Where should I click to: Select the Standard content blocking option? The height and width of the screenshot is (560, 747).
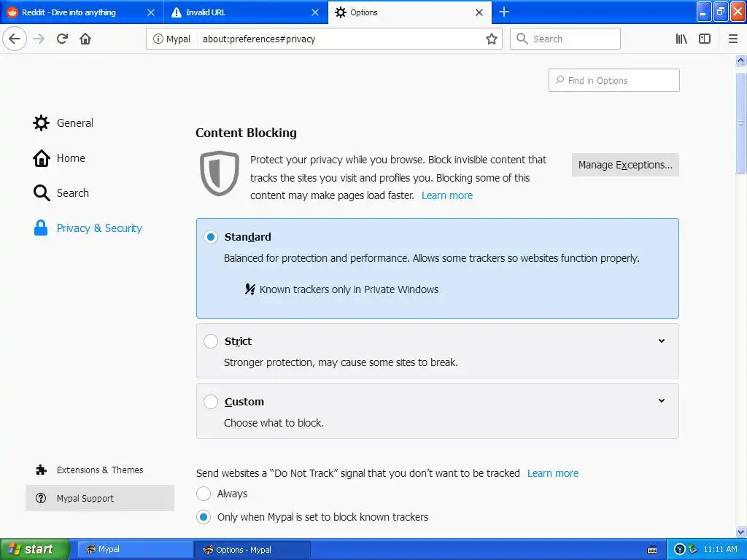[x=211, y=237]
